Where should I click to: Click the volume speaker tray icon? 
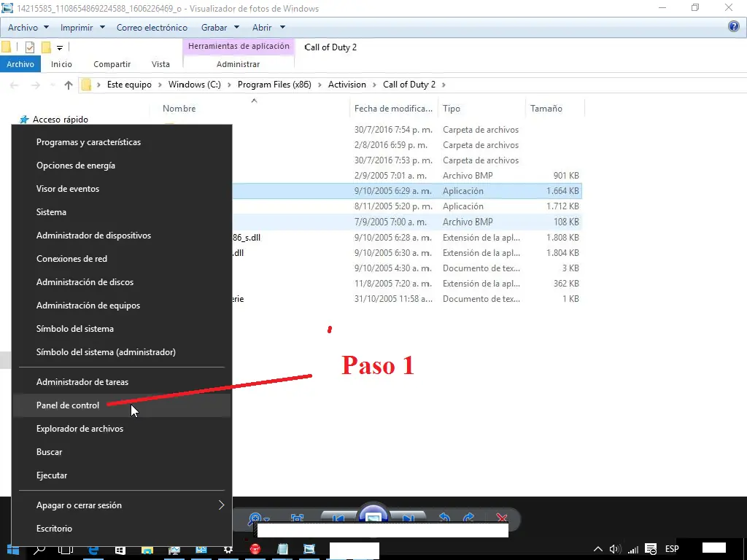click(614, 550)
